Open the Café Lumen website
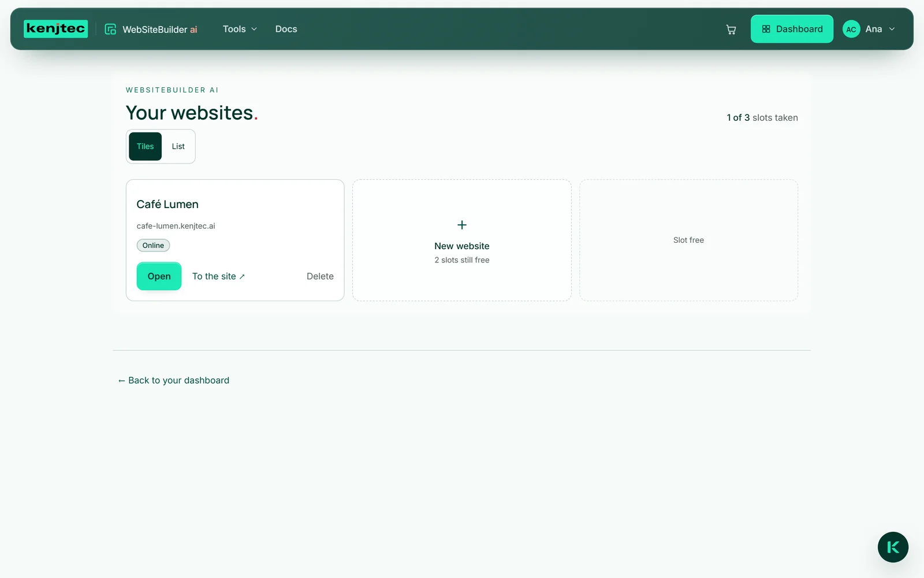 point(159,276)
